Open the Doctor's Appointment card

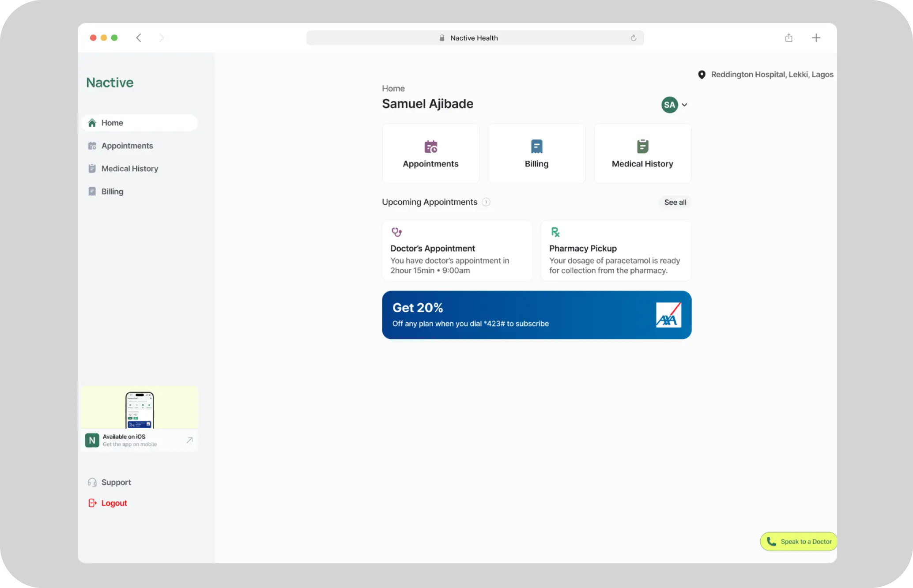457,251
